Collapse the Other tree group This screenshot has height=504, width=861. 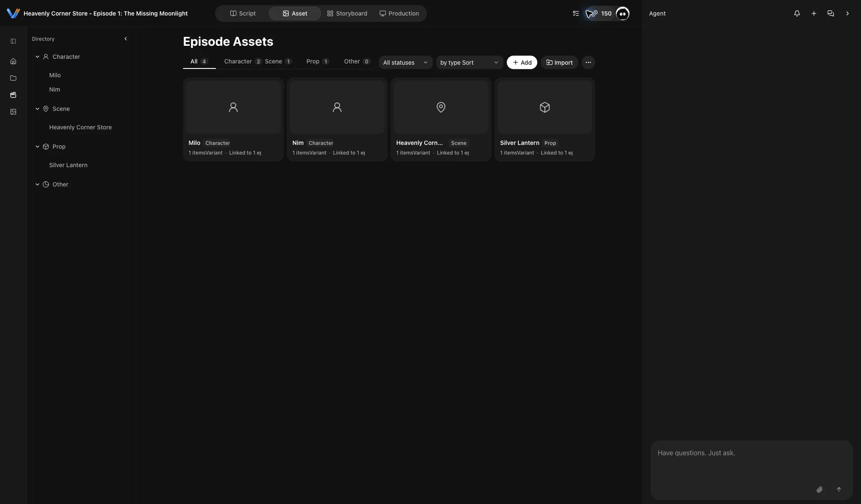tap(37, 184)
